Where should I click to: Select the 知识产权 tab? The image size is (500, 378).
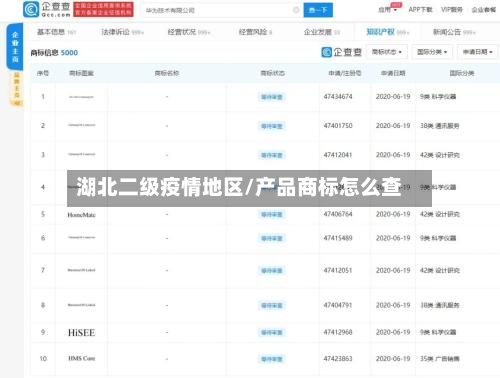pyautogui.click(x=388, y=32)
